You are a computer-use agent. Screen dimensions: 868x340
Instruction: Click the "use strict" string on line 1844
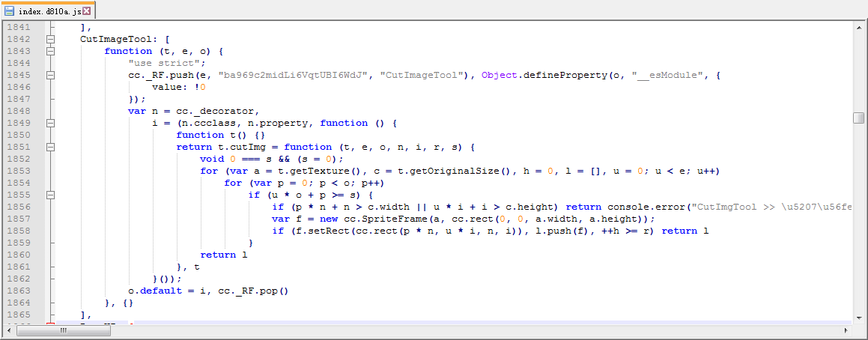click(x=166, y=63)
